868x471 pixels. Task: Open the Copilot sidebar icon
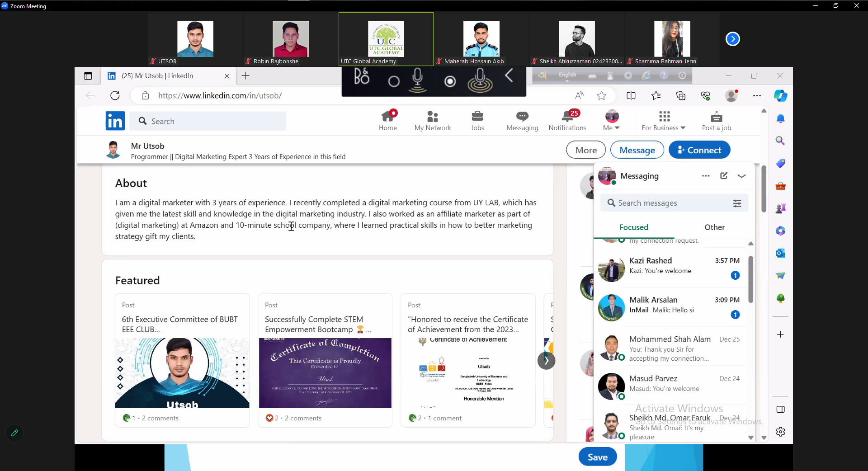click(780, 95)
